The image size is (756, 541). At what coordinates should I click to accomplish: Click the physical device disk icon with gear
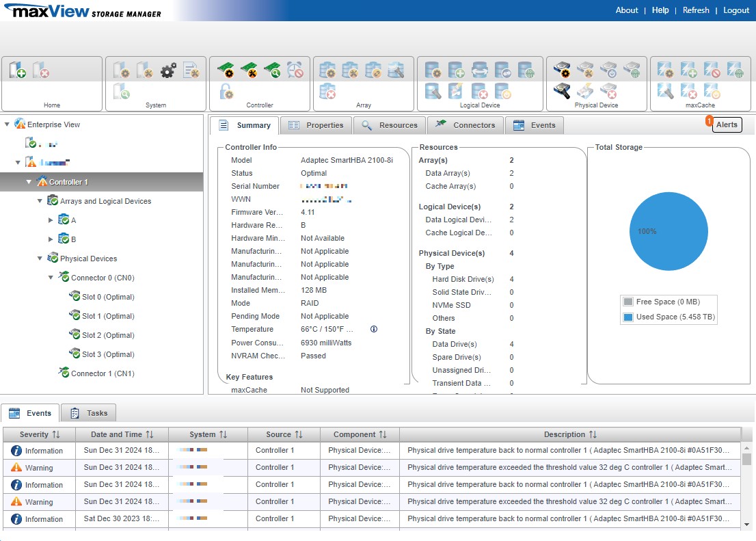pos(562,70)
